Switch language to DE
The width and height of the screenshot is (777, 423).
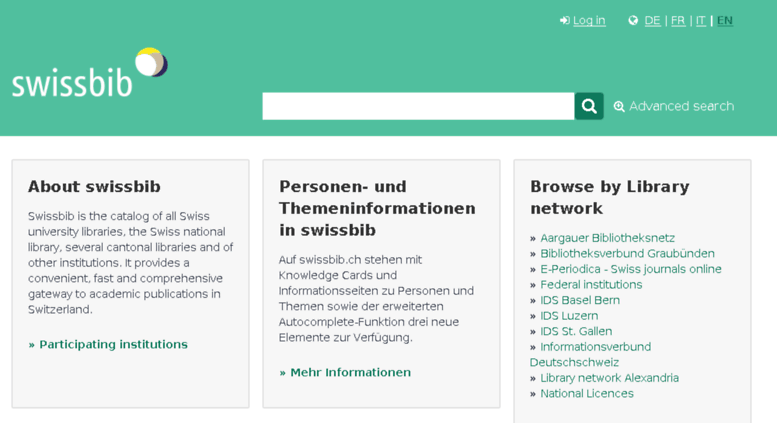click(x=652, y=21)
